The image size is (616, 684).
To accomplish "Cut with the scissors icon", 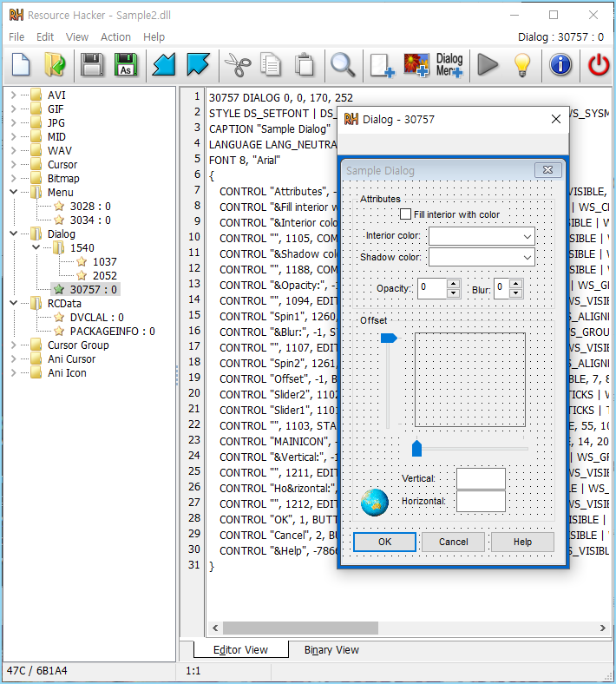I will 238,64.
